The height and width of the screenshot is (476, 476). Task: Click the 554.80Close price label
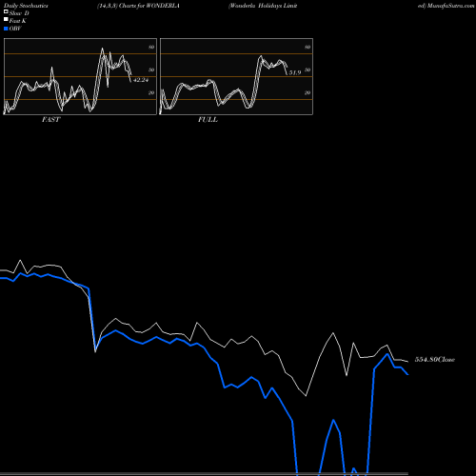tap(435, 360)
